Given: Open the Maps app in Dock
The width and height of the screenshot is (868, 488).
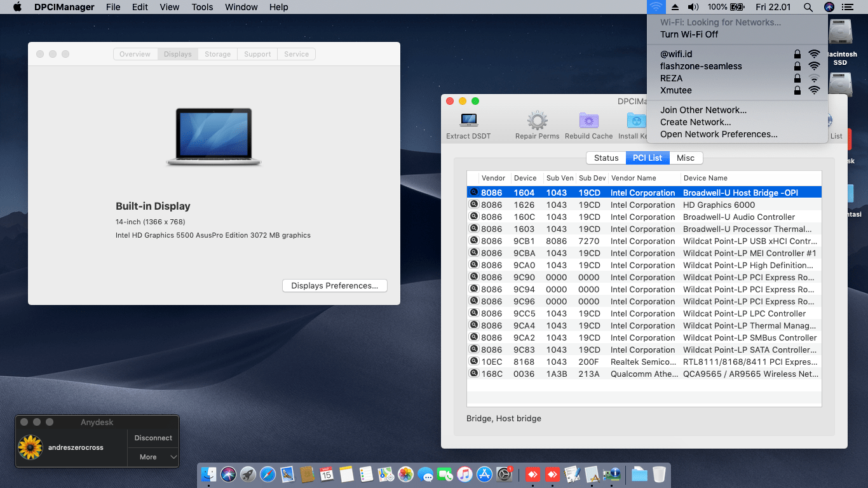Looking at the screenshot, I should click(386, 474).
